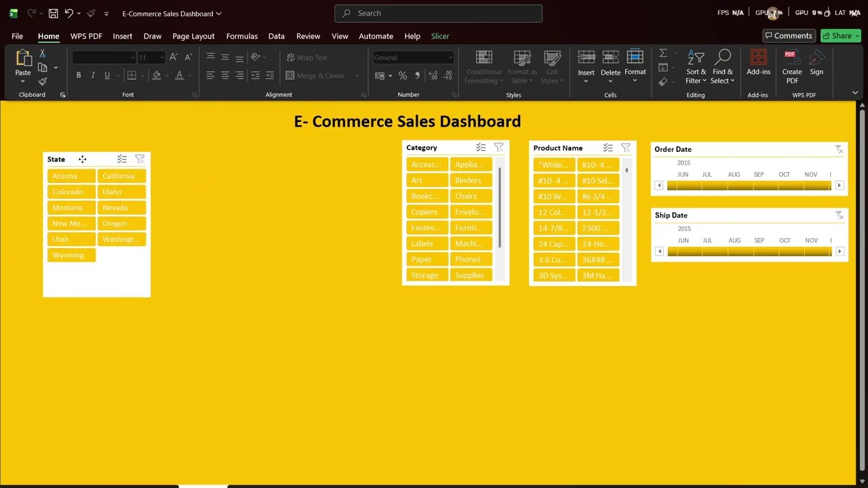
Task: Click the Category slicer scrollbar
Action: click(500, 207)
